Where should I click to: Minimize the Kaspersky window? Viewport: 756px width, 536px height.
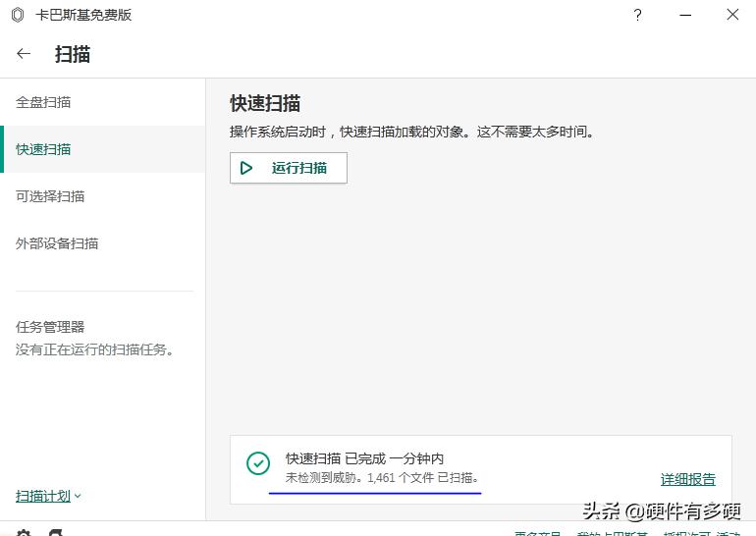point(685,15)
